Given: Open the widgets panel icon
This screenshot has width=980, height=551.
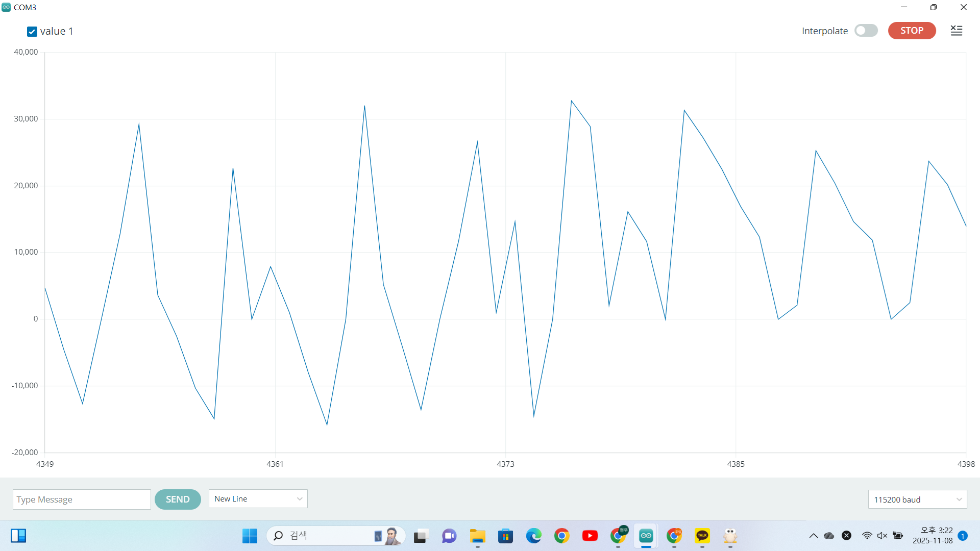Looking at the screenshot, I should click(x=18, y=536).
